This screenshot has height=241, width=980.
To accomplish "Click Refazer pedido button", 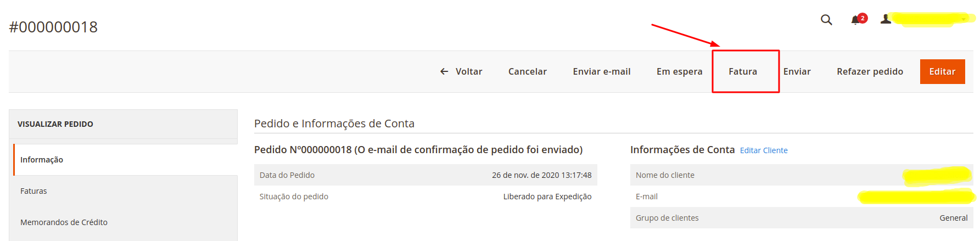I will click(870, 71).
